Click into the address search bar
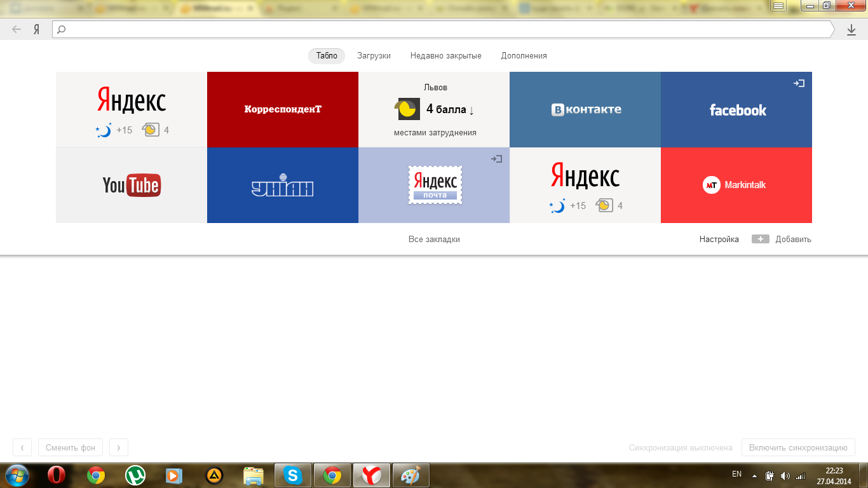 (x=443, y=29)
